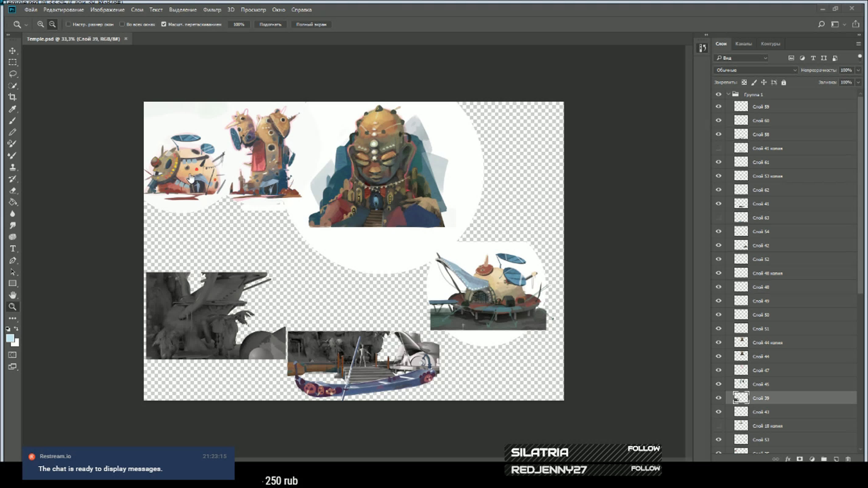Click the create new group folder icon

[824, 459]
